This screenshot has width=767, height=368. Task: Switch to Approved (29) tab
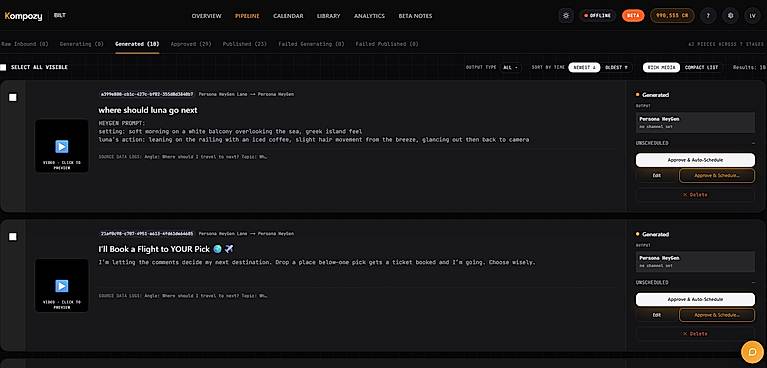[x=191, y=44]
